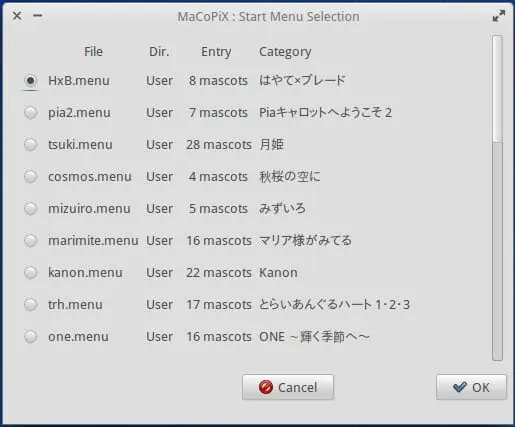515x427 pixels.
Task: Click the vertical scrollbar thumb
Action: [x=497, y=89]
